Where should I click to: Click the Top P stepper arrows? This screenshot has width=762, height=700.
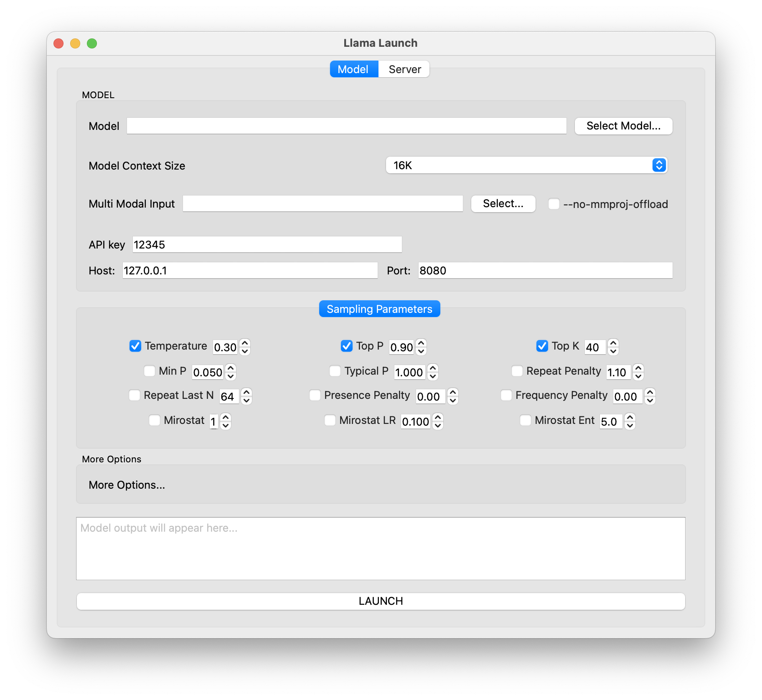tap(422, 347)
